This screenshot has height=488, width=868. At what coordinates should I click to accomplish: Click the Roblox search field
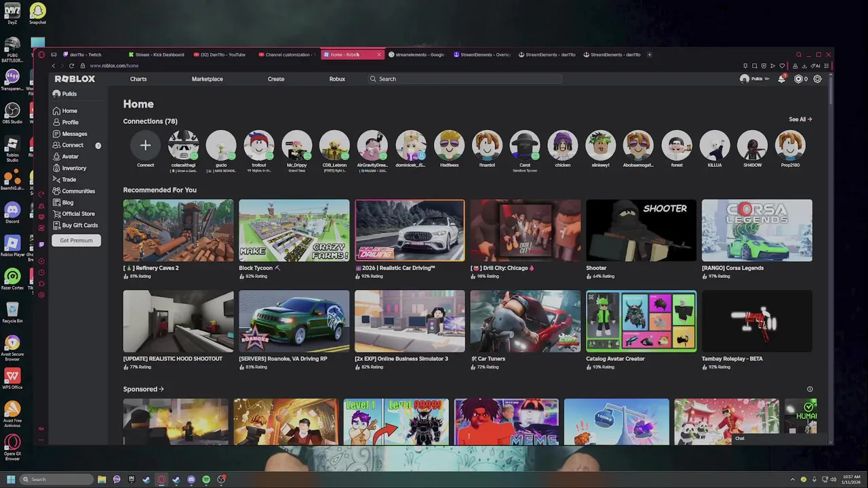click(465, 79)
